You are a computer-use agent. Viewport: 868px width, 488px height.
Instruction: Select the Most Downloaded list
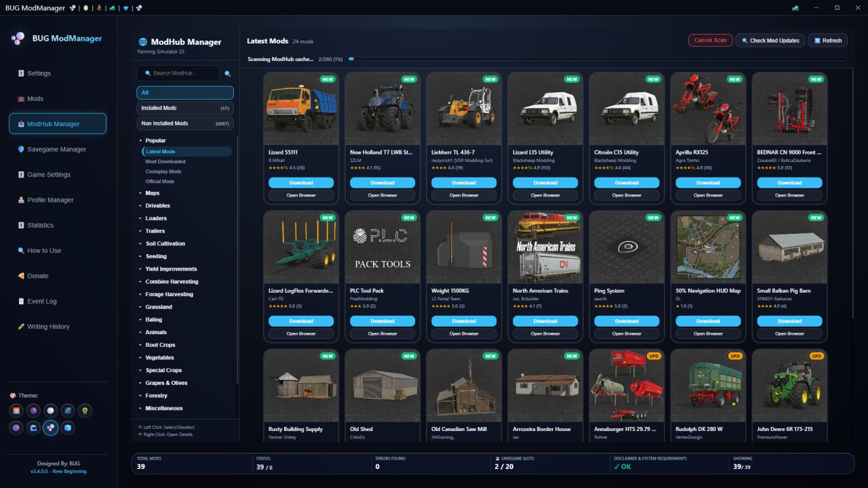(165, 162)
